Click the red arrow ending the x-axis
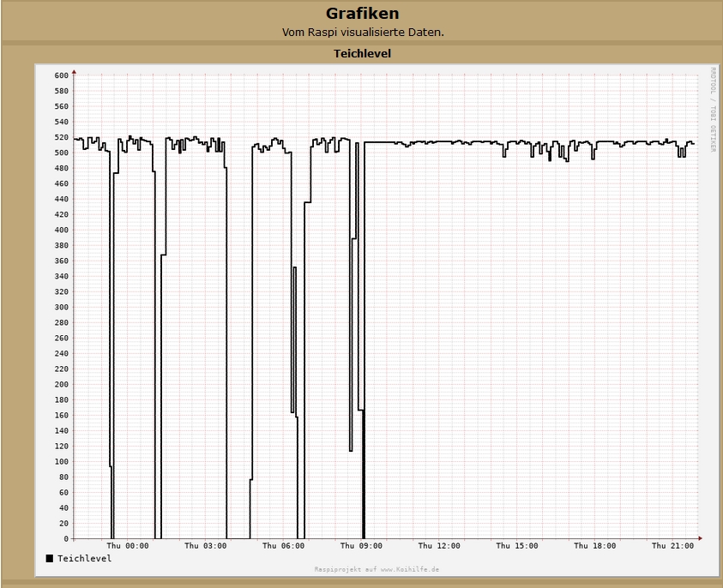This screenshot has height=588, width=723. [x=700, y=538]
